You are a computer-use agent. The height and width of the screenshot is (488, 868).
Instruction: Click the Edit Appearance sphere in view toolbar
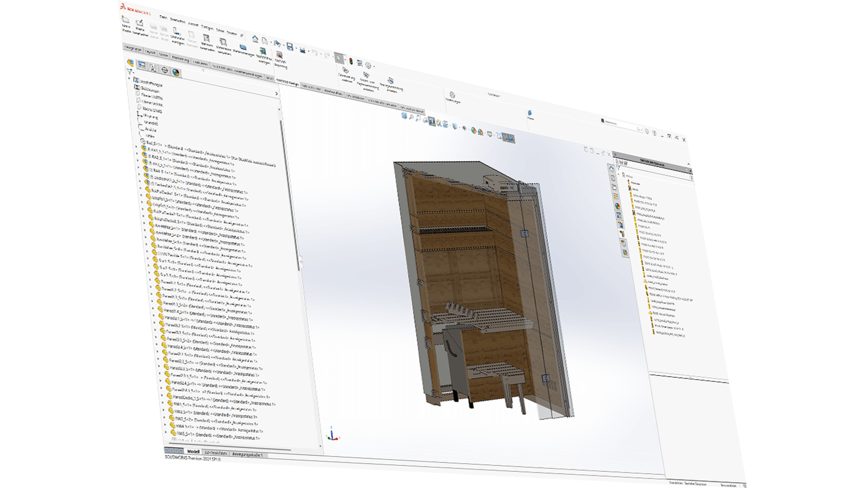(473, 130)
